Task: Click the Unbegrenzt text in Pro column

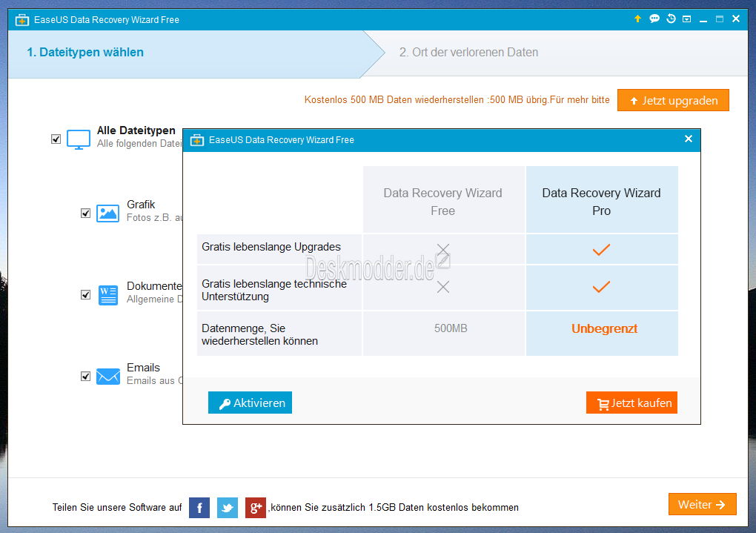Action: (x=604, y=329)
